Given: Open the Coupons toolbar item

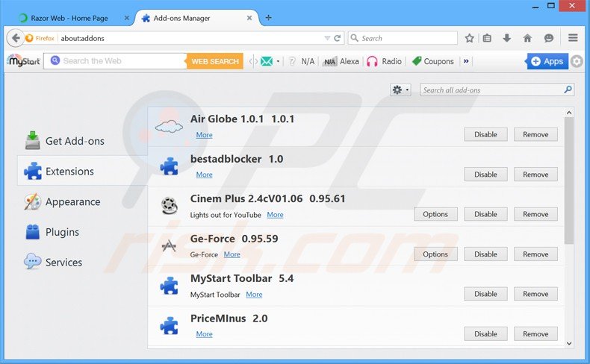Looking at the screenshot, I should pos(432,61).
